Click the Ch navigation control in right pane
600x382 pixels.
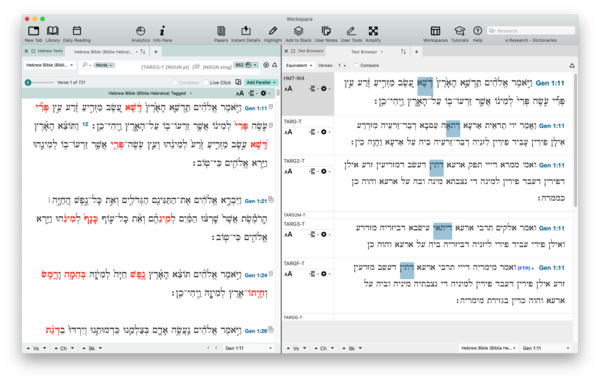click(x=324, y=348)
